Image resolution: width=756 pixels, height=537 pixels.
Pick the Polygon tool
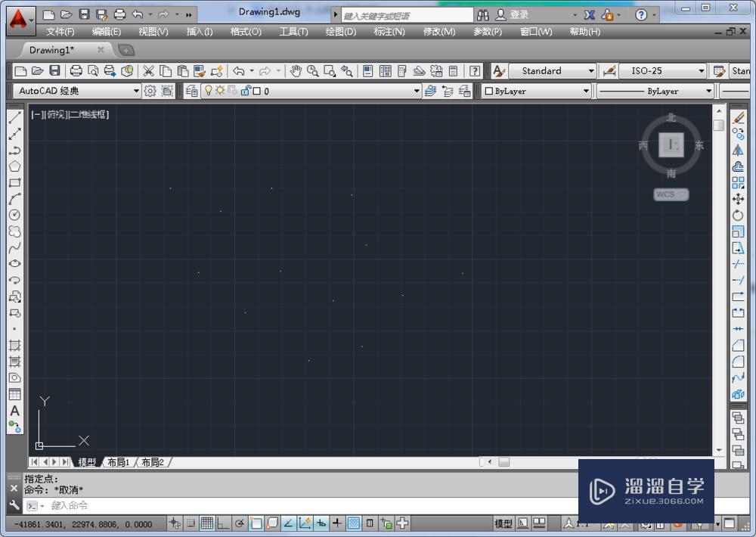(x=14, y=166)
